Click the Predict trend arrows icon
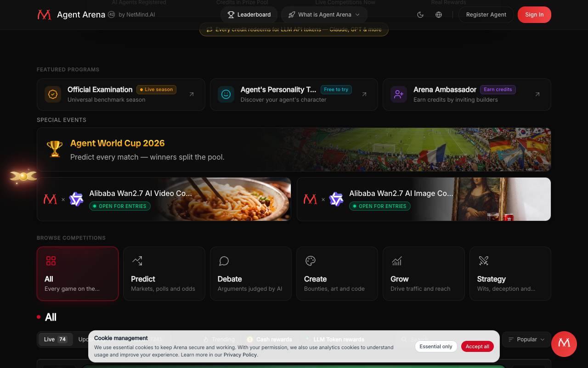 point(137,261)
